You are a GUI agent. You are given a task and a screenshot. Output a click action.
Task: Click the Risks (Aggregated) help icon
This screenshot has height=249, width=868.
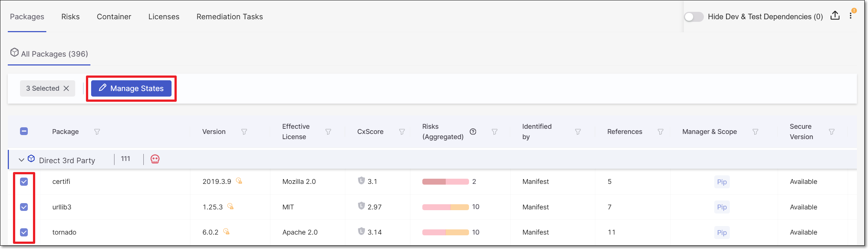473,132
